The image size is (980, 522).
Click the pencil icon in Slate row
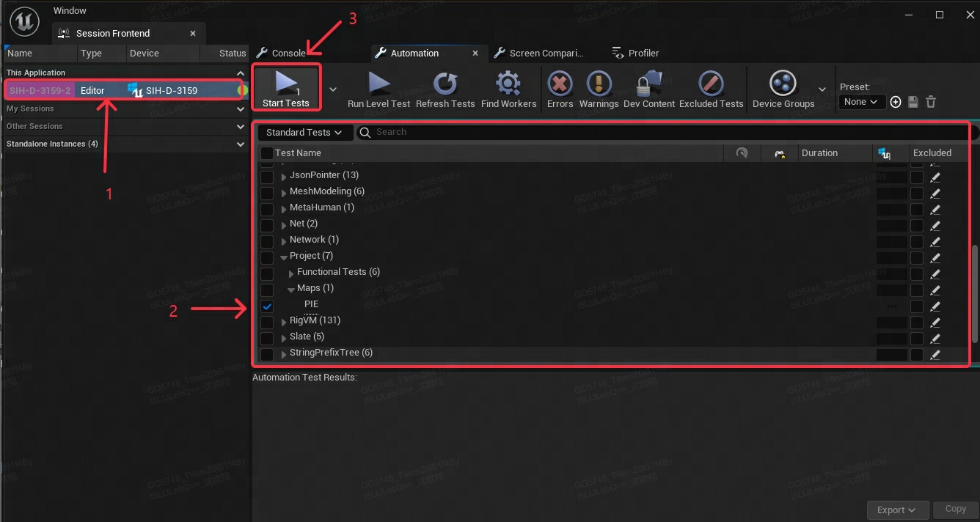935,338
